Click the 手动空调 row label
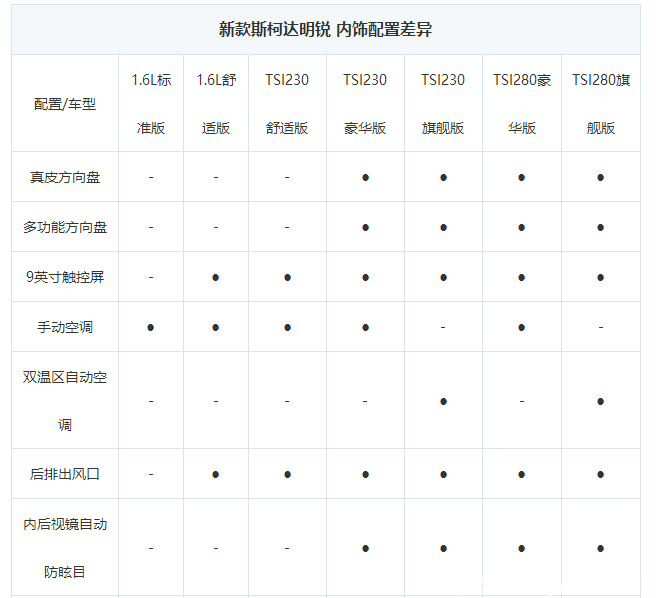Viewport: 658px width, 598px height. (x=65, y=327)
